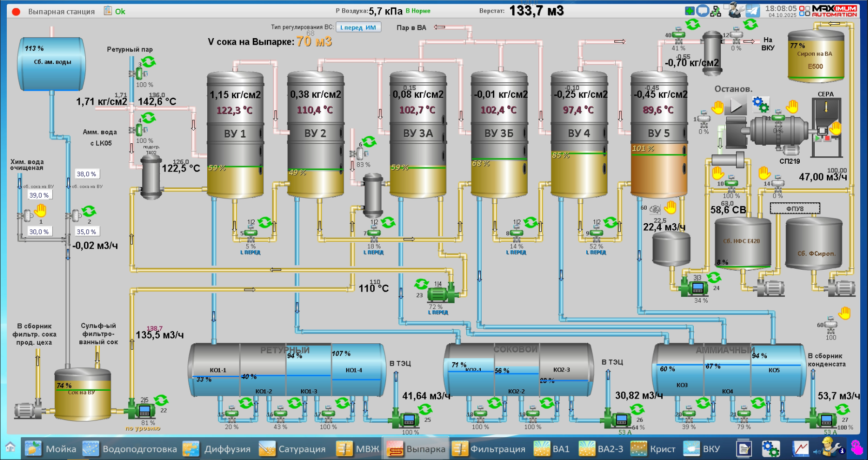
Task: Switch to the Диффузия tab
Action: (x=217, y=449)
